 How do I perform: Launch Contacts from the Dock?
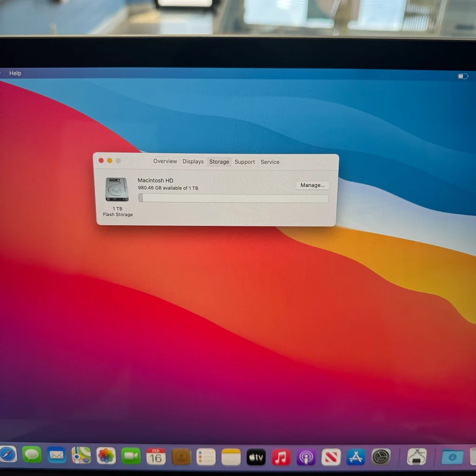181,456
